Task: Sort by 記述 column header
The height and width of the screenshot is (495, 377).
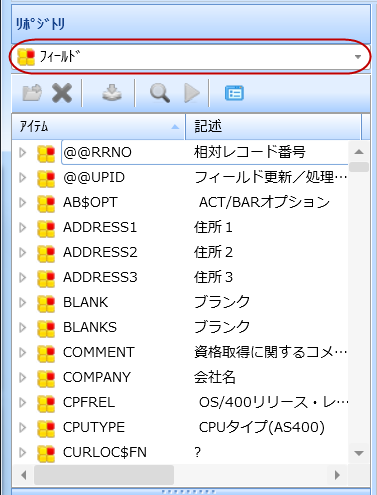Action: click(x=273, y=127)
